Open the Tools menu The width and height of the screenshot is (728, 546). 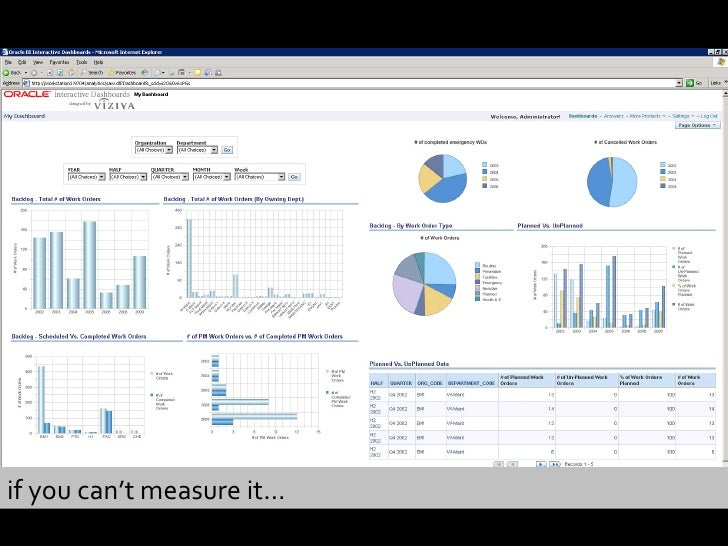pos(82,62)
